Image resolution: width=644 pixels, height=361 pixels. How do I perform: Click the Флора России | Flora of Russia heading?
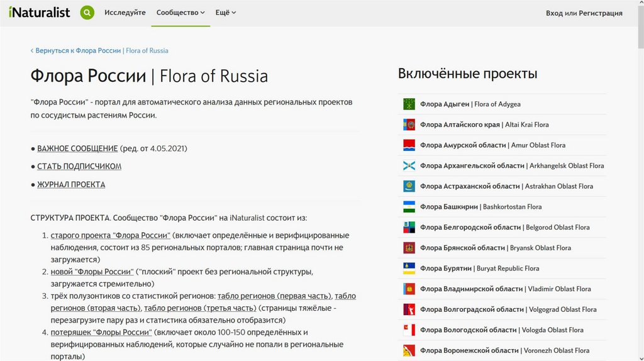149,76
